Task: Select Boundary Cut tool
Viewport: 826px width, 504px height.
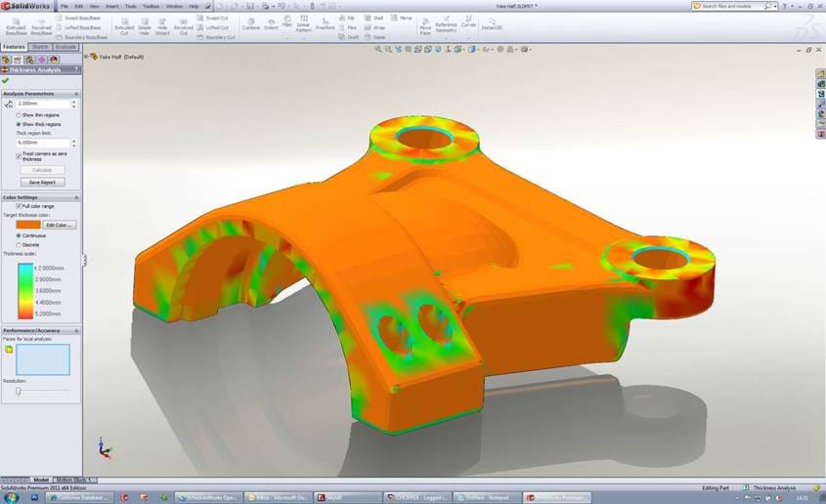Action: pos(215,37)
